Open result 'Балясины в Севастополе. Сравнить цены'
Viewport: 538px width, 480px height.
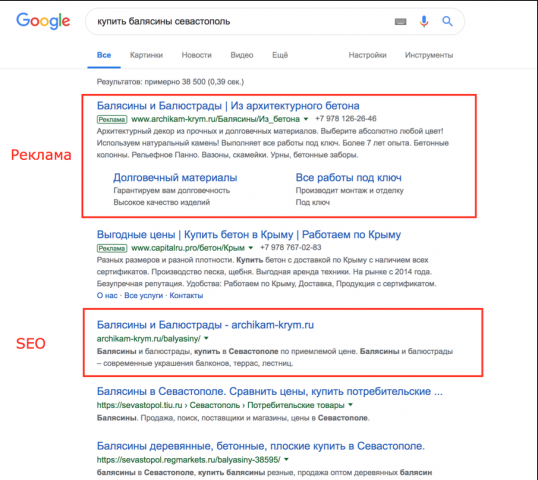(x=269, y=391)
